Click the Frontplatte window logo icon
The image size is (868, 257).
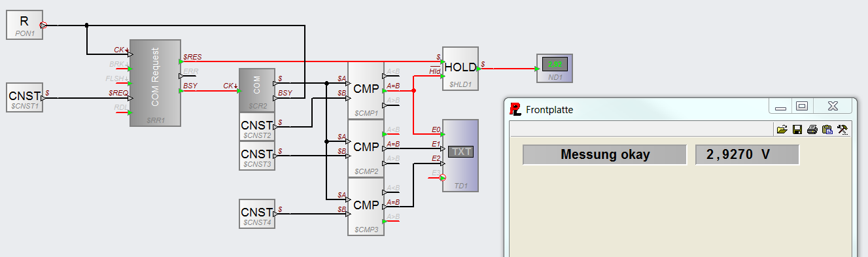(515, 109)
